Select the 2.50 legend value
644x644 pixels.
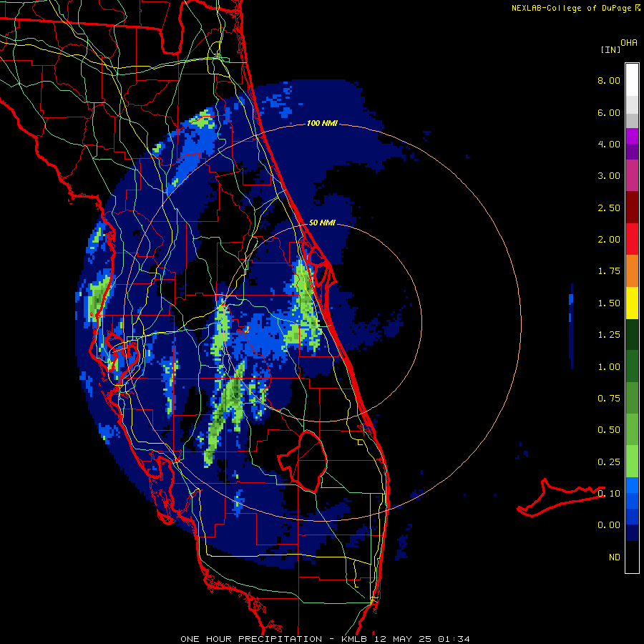[x=609, y=208]
